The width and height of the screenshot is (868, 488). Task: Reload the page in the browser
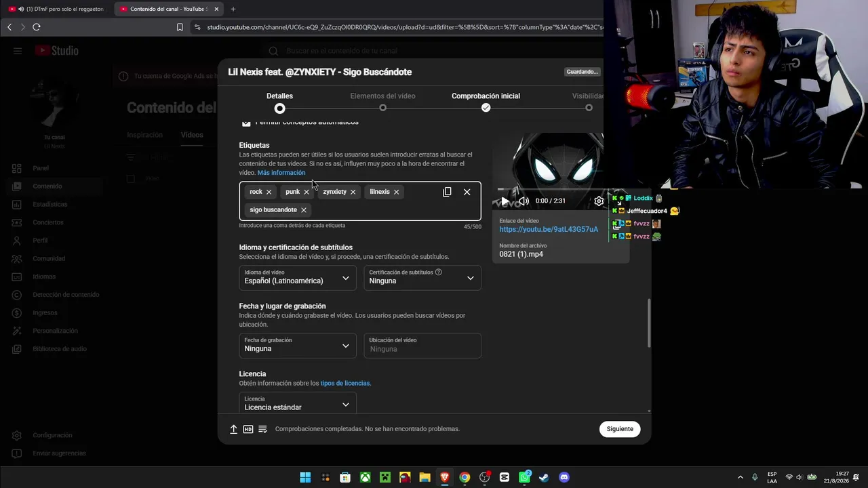pos(37,27)
